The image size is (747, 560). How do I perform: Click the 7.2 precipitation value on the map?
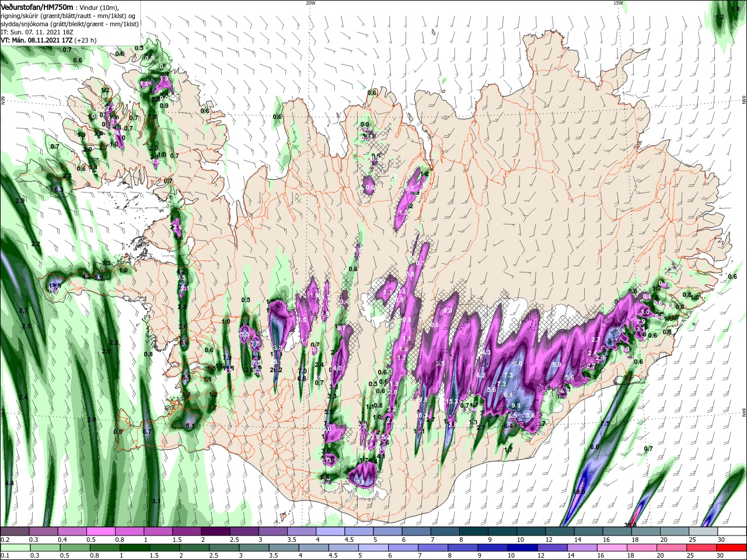point(501,383)
